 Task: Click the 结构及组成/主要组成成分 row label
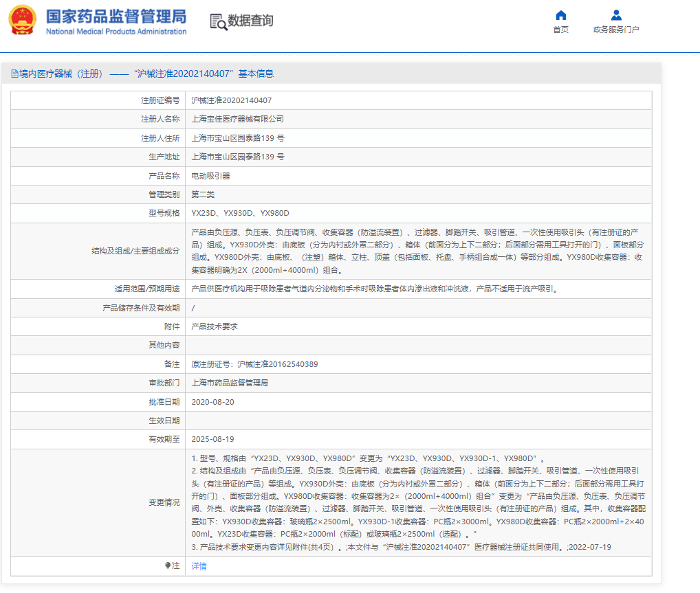[x=135, y=251]
